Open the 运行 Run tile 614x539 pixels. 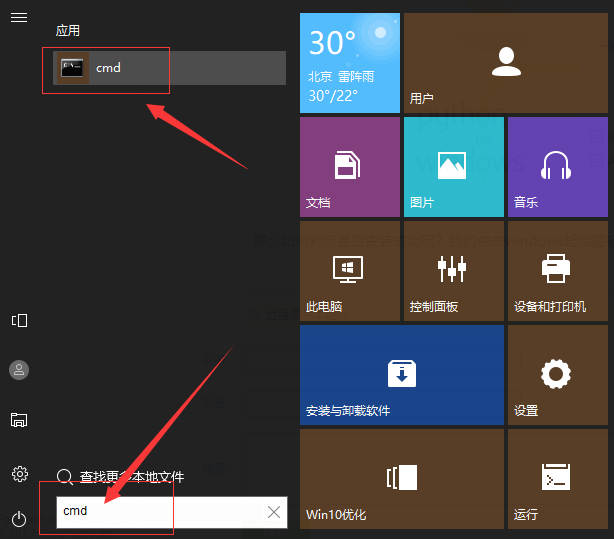coord(557,478)
